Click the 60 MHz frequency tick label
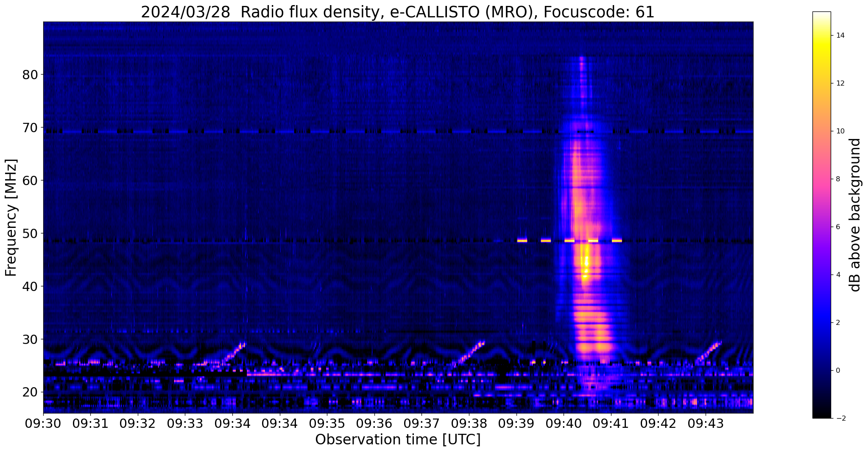The width and height of the screenshot is (868, 452). click(x=30, y=180)
